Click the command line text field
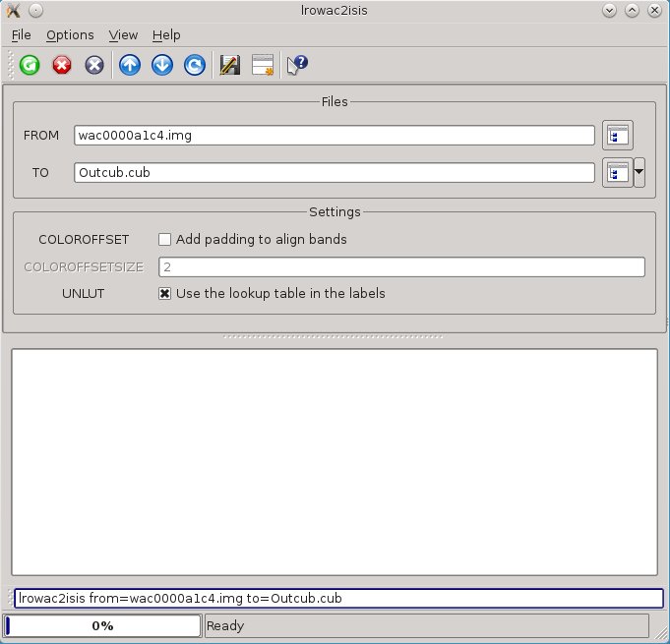 click(338, 598)
